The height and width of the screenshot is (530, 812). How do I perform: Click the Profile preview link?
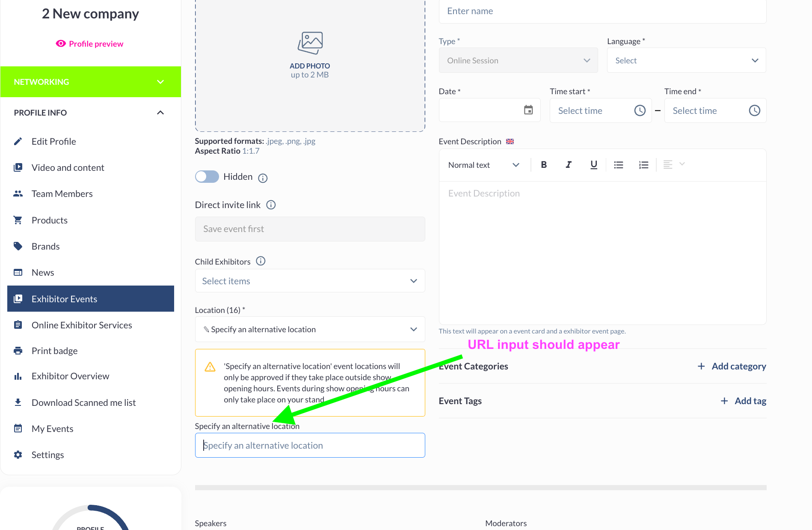(x=96, y=44)
